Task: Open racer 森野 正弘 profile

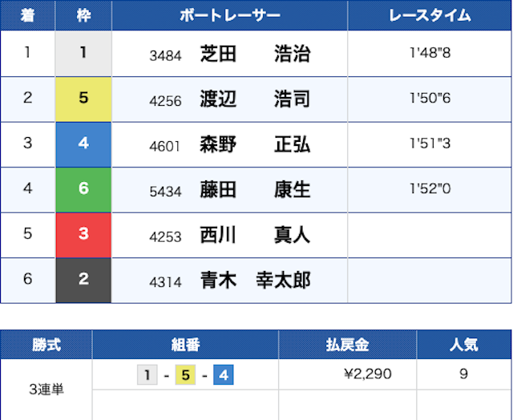Action: tap(254, 144)
